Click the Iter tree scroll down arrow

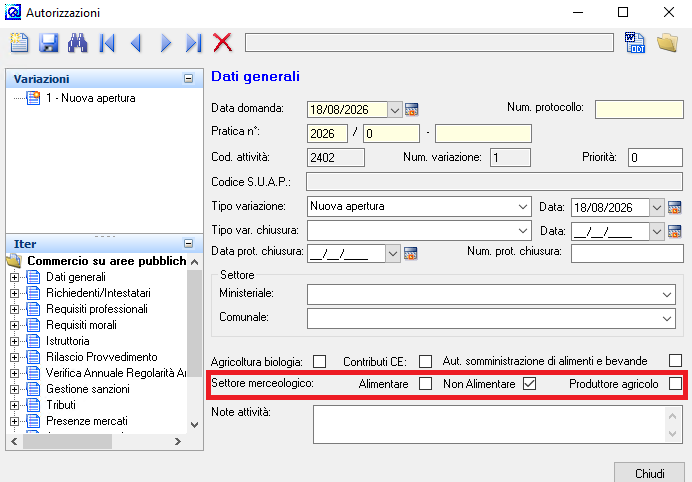194,425
